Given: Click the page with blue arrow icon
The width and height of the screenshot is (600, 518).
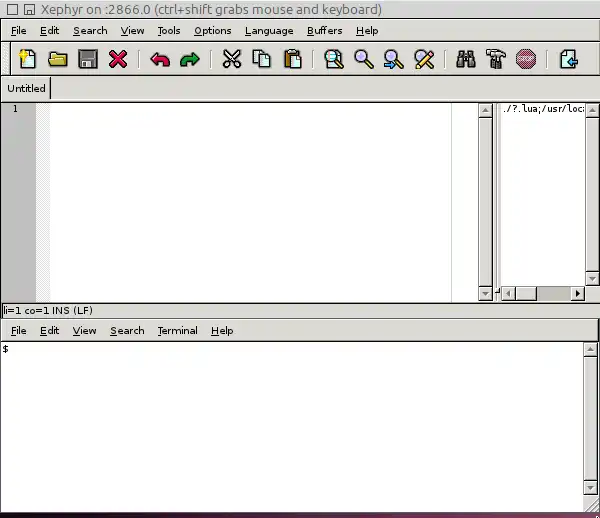Looking at the screenshot, I should 568,59.
